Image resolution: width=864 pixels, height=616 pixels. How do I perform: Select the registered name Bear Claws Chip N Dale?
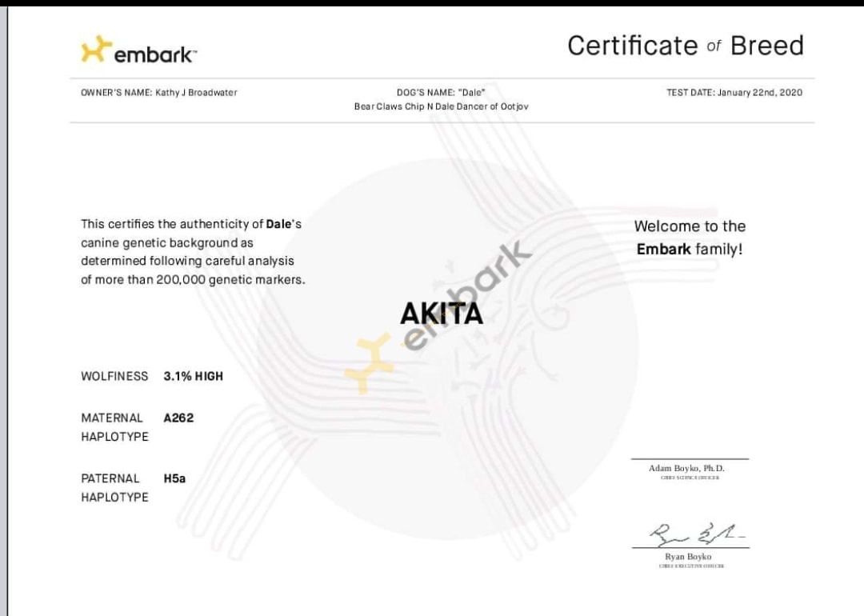tap(441, 106)
